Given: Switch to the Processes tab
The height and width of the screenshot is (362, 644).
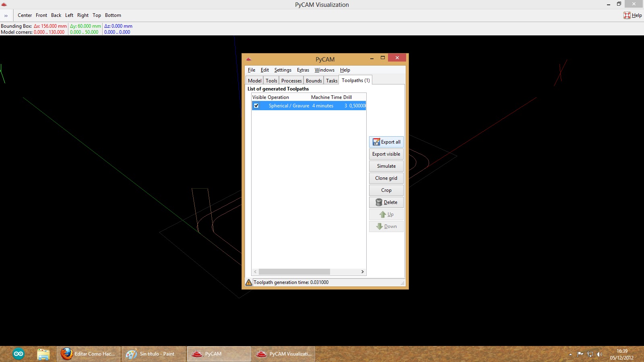Looking at the screenshot, I should click(x=291, y=81).
